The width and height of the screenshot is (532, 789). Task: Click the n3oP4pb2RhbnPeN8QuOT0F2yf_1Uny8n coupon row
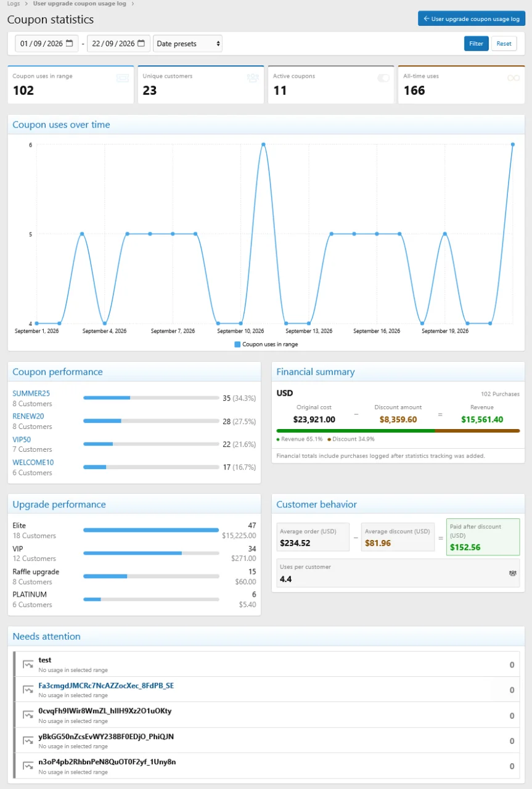266,766
